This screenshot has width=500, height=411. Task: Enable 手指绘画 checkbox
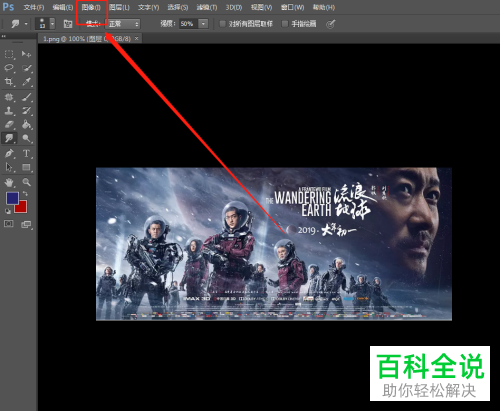(285, 24)
